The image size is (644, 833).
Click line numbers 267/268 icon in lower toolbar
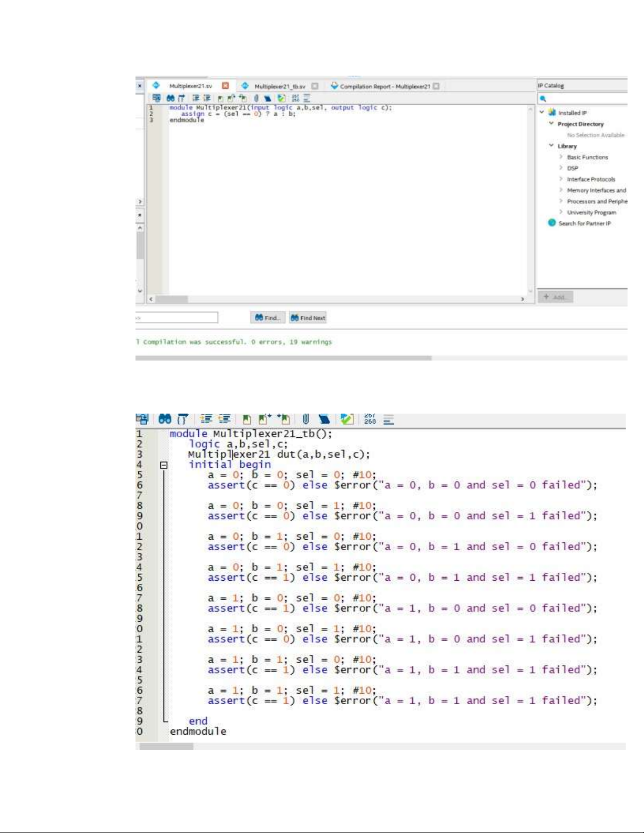click(x=370, y=419)
